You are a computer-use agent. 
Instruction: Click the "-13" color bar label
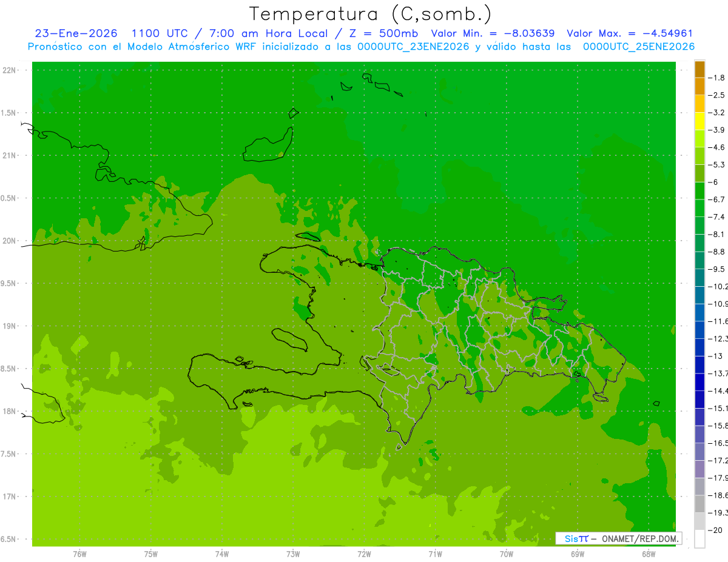pos(715,356)
